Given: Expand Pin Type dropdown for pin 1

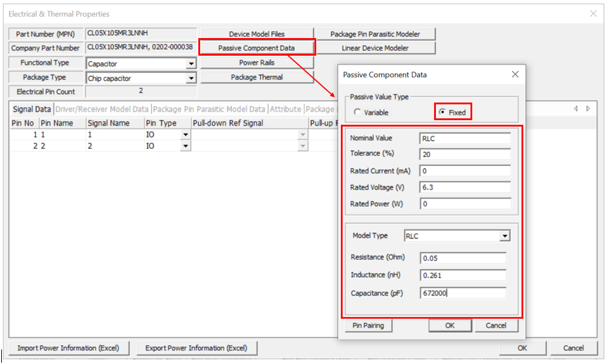Looking at the screenshot, I should pyautogui.click(x=185, y=135).
